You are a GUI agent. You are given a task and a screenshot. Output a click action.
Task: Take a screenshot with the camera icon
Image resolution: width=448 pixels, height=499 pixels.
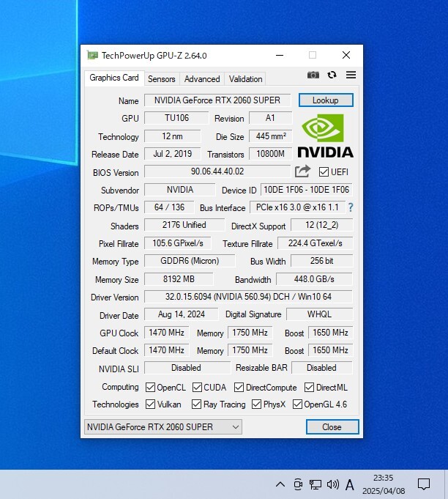click(x=313, y=75)
